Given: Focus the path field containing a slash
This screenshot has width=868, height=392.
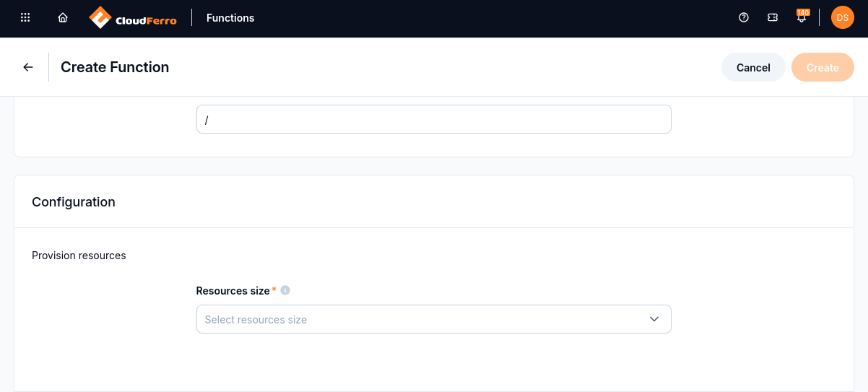Looking at the screenshot, I should point(434,119).
